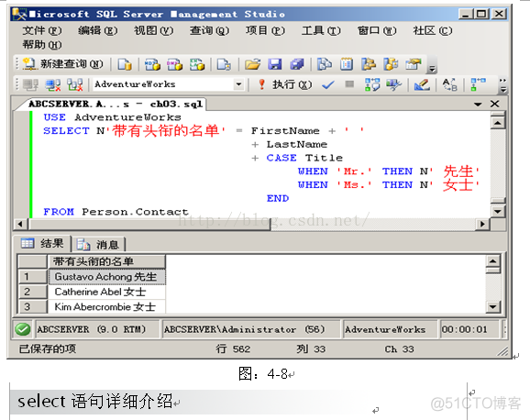Click inside the AdventureWorks database combo box
Viewport: 530px width, 420px height.
[163, 84]
